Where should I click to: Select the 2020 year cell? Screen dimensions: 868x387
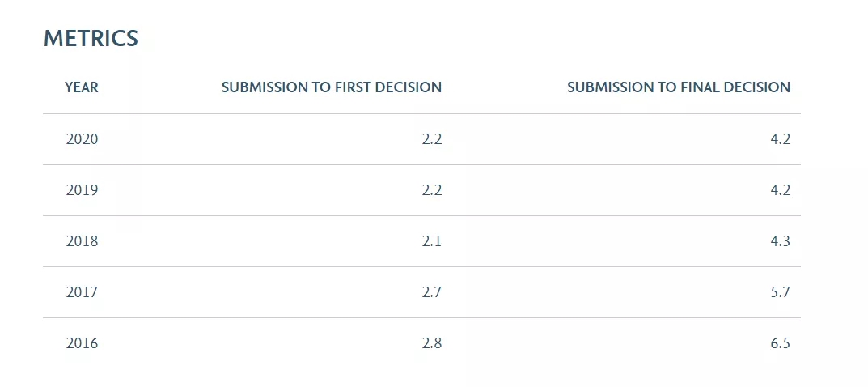tap(82, 139)
